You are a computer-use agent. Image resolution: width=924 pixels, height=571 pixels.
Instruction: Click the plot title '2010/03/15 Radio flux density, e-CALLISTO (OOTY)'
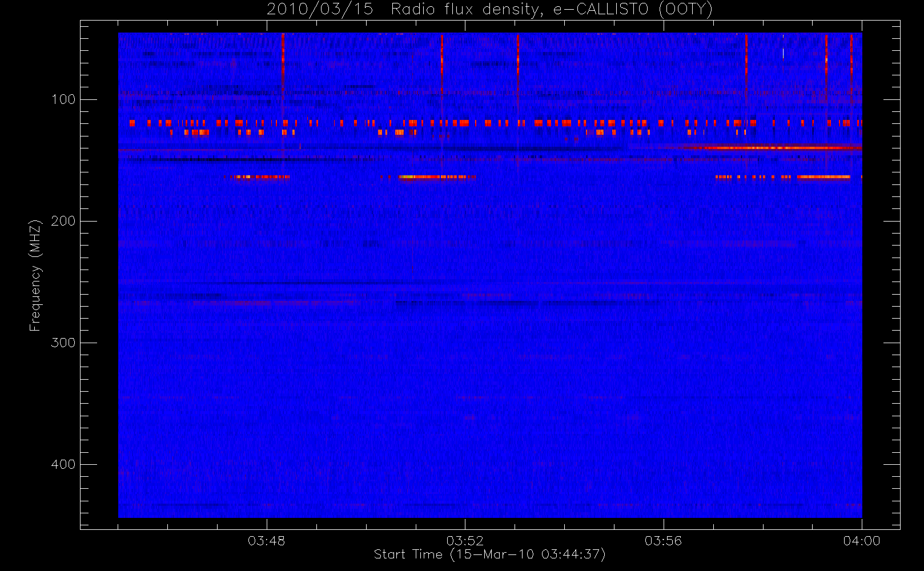click(490, 9)
